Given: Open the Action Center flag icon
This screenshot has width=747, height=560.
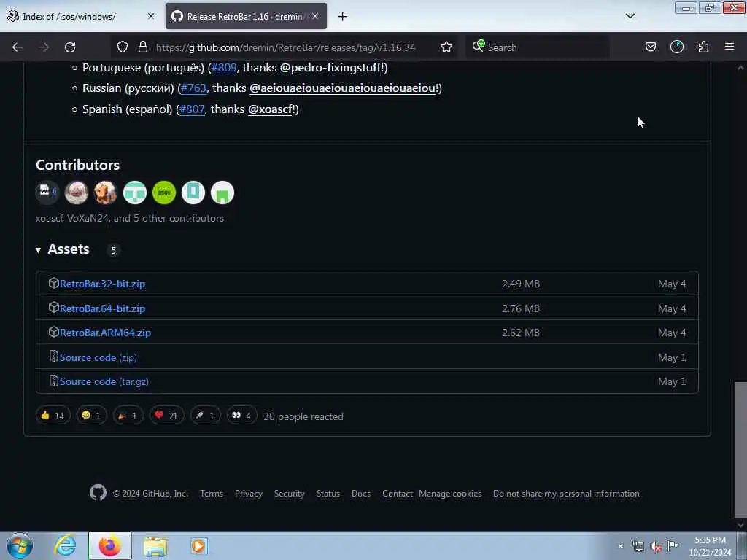Looking at the screenshot, I should 673,546.
